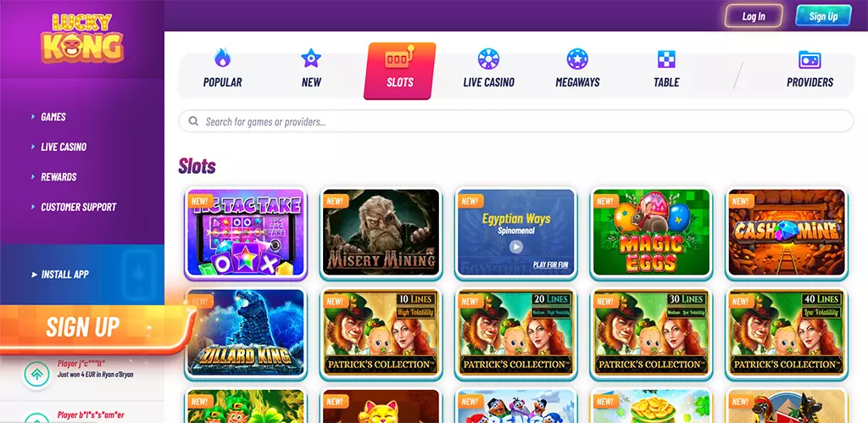Select Install App in the sidebar
This screenshot has height=423, width=868.
(x=64, y=274)
